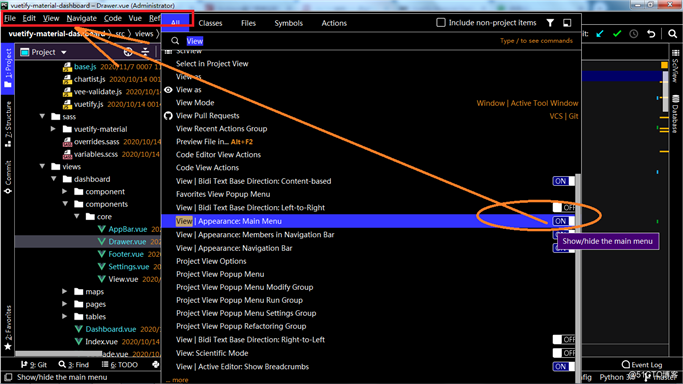683x384 pixels.
Task: Toggle Active Editor Show Breadcrumbs switch
Action: [x=563, y=367]
